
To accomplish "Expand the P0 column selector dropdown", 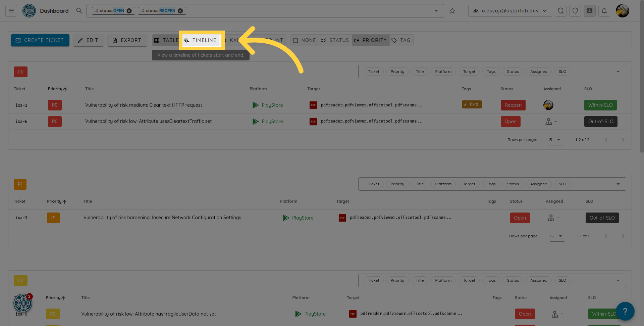I will (x=618, y=72).
